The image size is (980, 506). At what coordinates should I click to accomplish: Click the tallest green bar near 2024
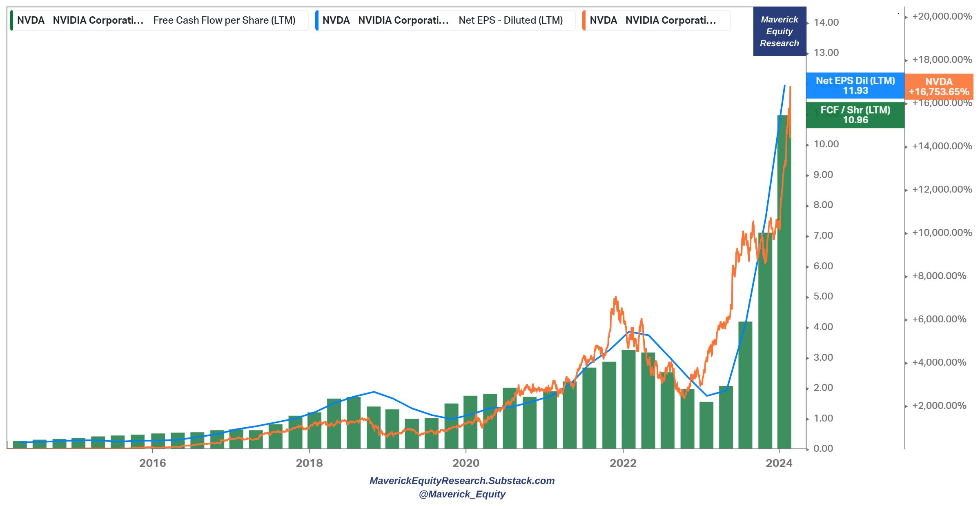pos(784,286)
